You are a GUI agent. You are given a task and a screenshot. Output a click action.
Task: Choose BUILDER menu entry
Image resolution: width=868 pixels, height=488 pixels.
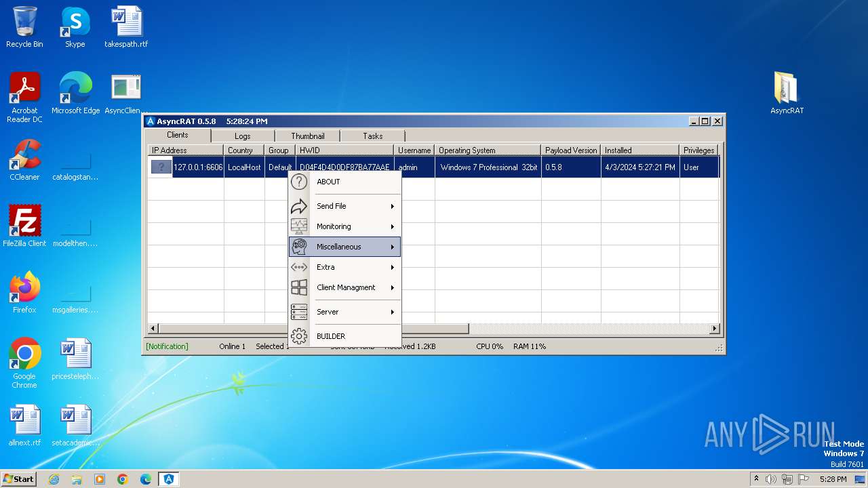click(344, 336)
